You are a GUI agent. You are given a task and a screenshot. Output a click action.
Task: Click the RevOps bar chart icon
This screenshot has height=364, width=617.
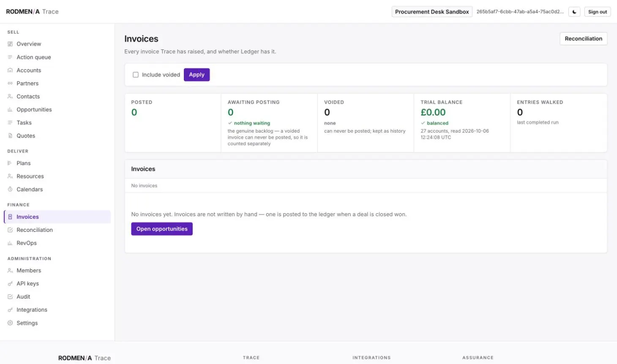tap(10, 243)
